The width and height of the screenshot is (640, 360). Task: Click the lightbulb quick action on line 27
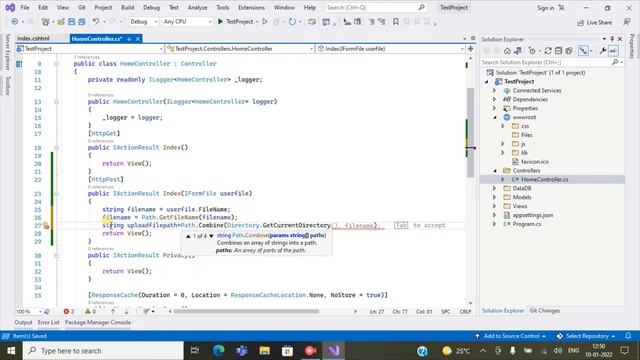point(46,226)
